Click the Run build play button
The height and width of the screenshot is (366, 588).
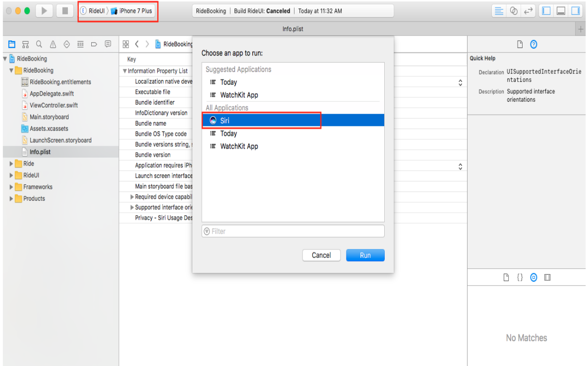44,11
